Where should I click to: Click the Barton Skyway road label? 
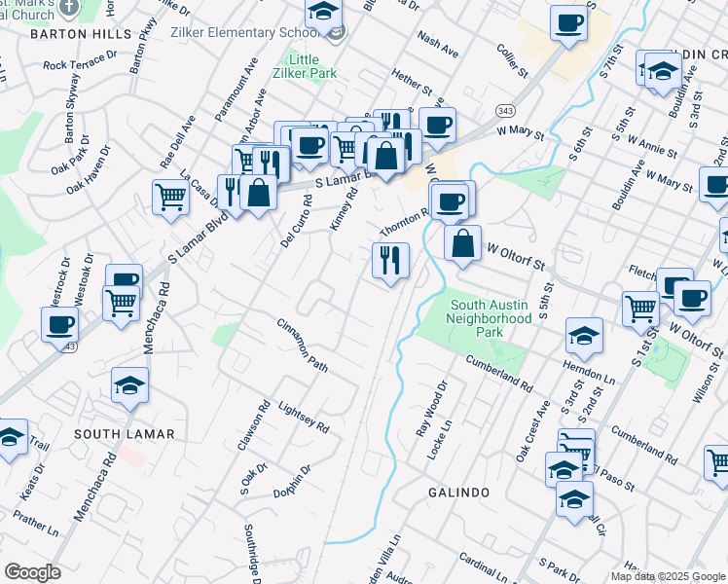point(70,108)
